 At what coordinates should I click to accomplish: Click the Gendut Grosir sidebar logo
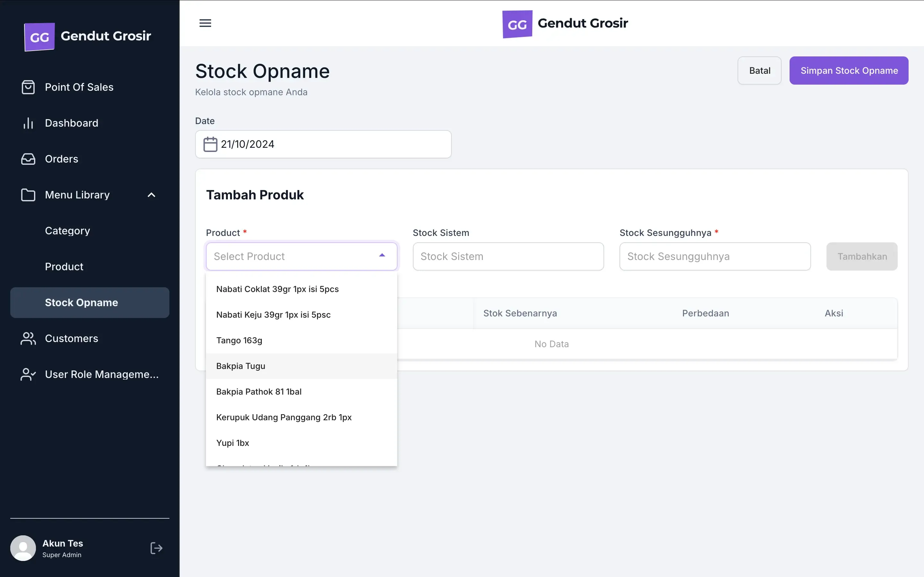[39, 37]
